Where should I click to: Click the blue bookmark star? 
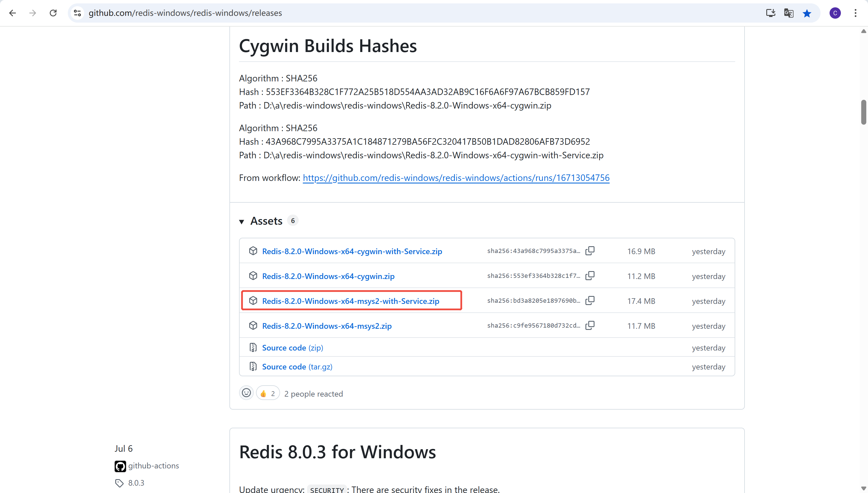click(x=807, y=13)
